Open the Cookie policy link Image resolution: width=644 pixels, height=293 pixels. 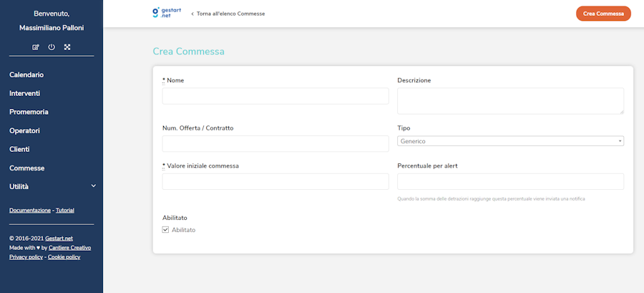[64, 256]
